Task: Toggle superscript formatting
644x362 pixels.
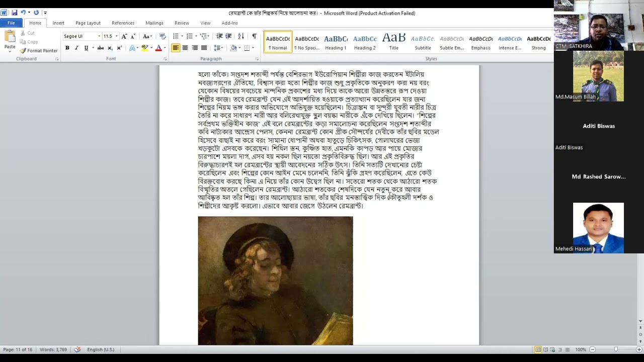Action: pos(119,48)
